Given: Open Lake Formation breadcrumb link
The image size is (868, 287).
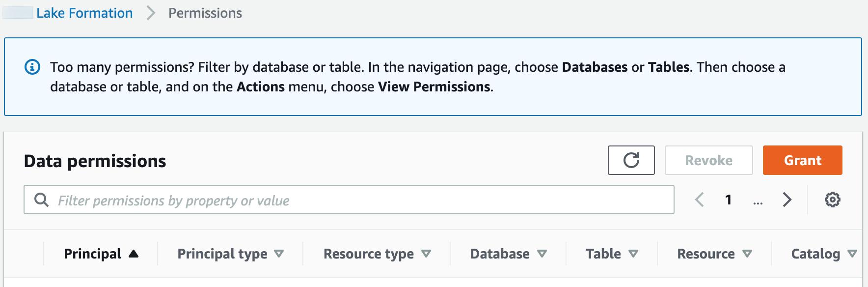Looking at the screenshot, I should pos(84,13).
